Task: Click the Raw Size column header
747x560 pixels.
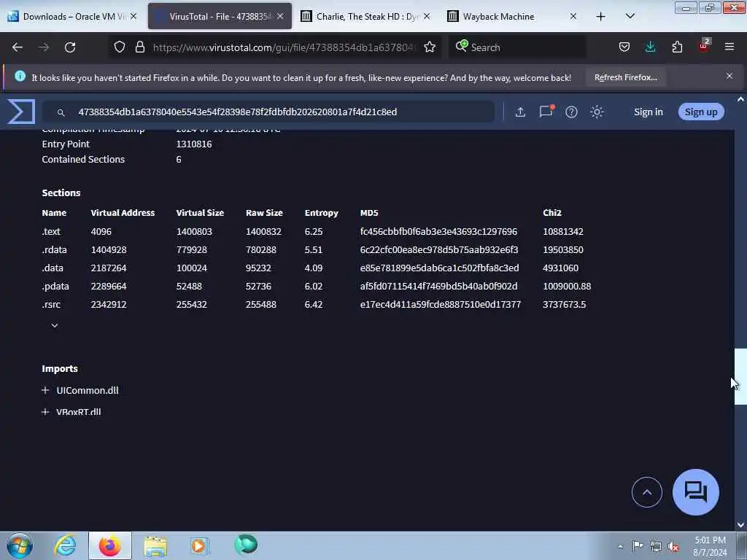Action: click(x=264, y=212)
